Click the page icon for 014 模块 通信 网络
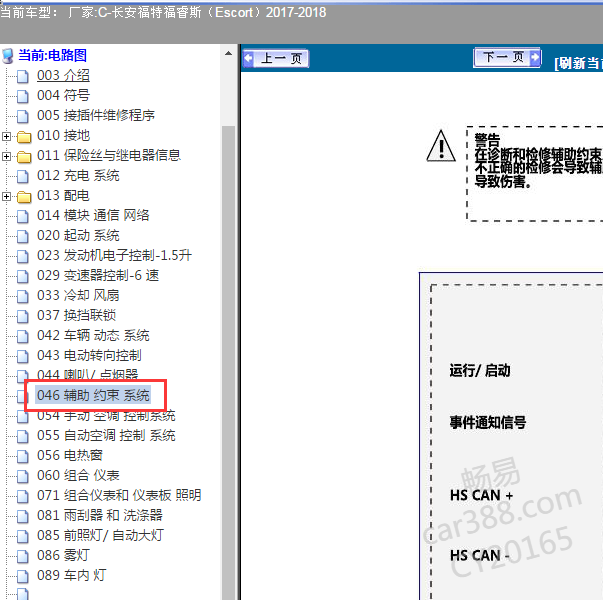Image resolution: width=603 pixels, height=600 pixels. point(23,216)
